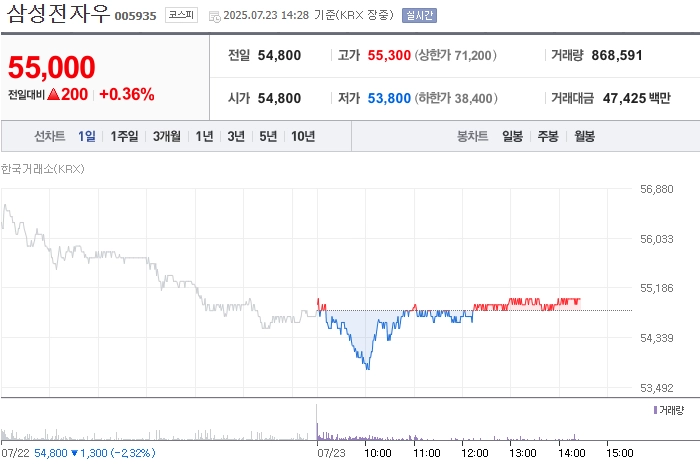The height and width of the screenshot is (465, 700).
Task: Click the 53,492 price axis label
Action: (656, 388)
